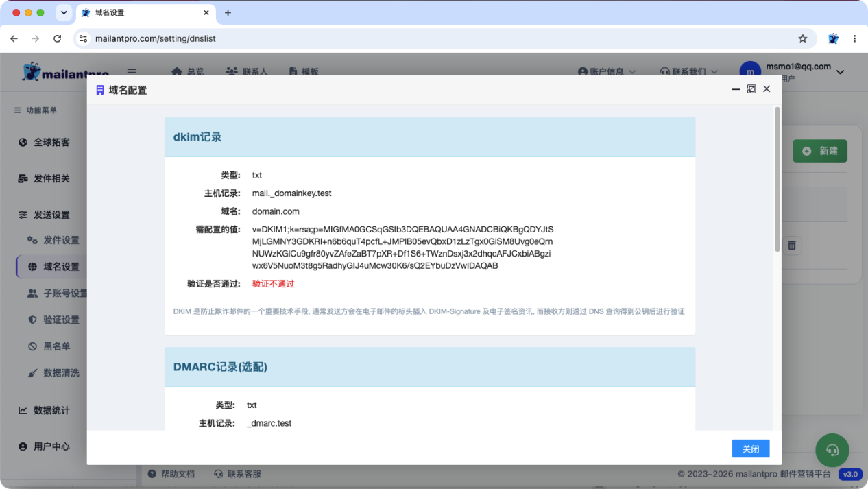Click the dialog's vertical scrollbar
The image size is (868, 489).
777,178
